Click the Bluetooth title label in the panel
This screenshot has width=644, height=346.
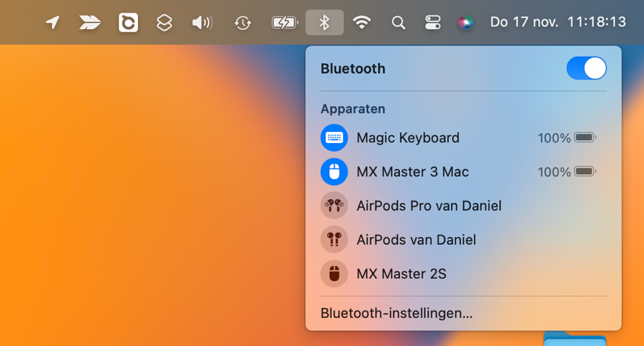coord(353,69)
